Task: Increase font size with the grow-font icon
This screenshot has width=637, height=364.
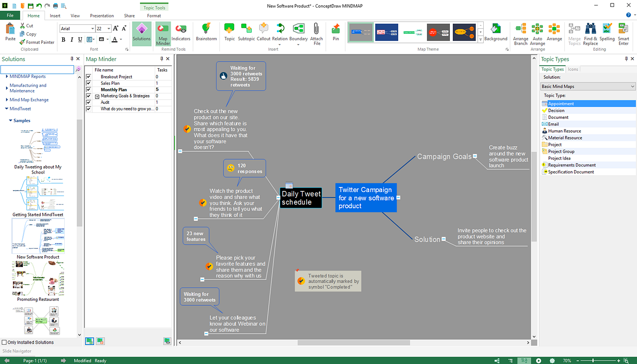Action: [x=116, y=29]
